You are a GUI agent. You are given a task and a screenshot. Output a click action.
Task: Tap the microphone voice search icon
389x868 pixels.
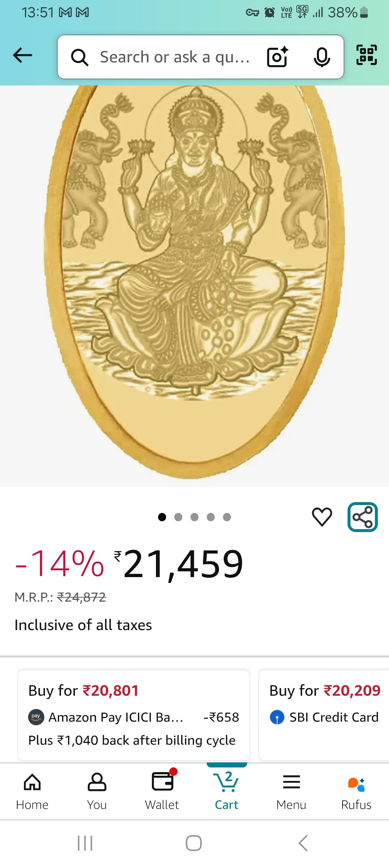[x=322, y=57]
